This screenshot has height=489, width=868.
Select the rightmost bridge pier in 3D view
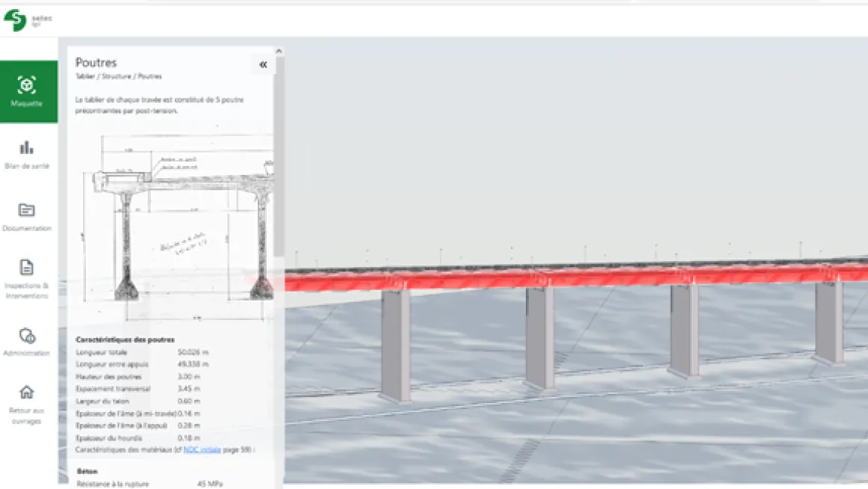[x=828, y=322]
